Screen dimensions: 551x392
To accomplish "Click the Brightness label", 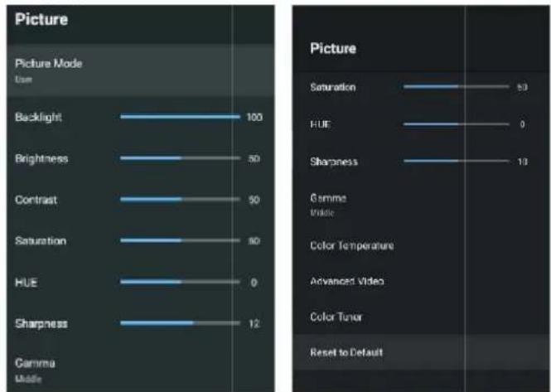I will tap(41, 158).
